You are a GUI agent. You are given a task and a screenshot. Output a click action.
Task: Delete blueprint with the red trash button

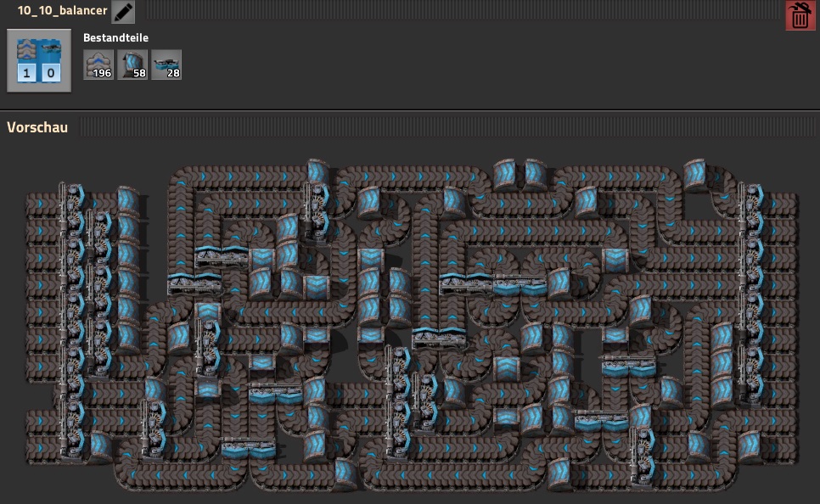[799, 15]
